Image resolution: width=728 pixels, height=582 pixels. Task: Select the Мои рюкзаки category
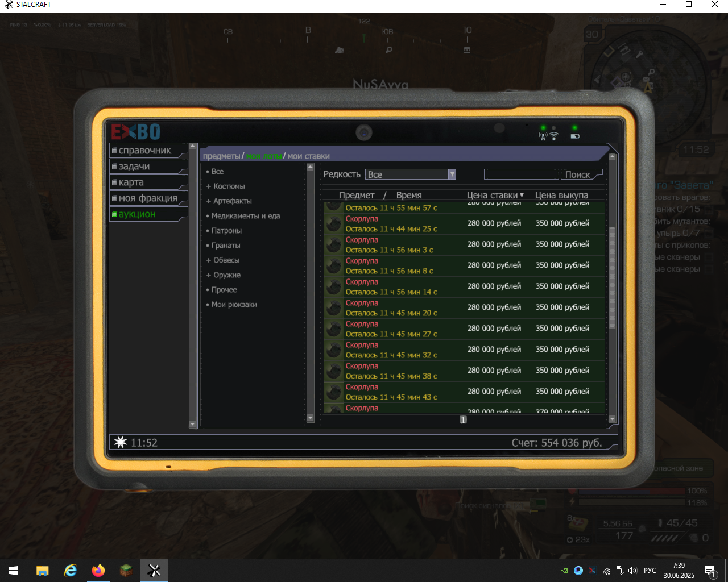coord(231,305)
